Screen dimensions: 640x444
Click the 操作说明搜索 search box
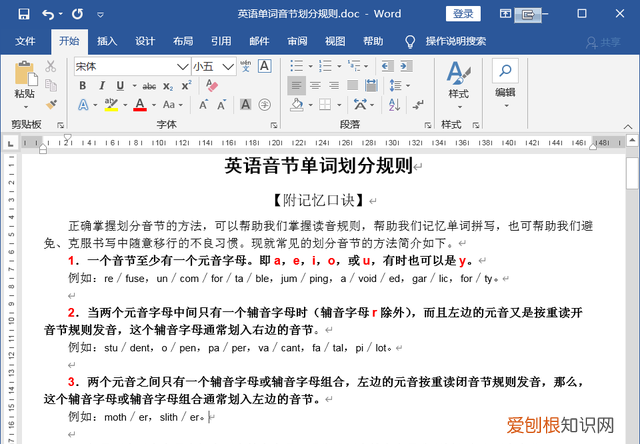coord(456,41)
